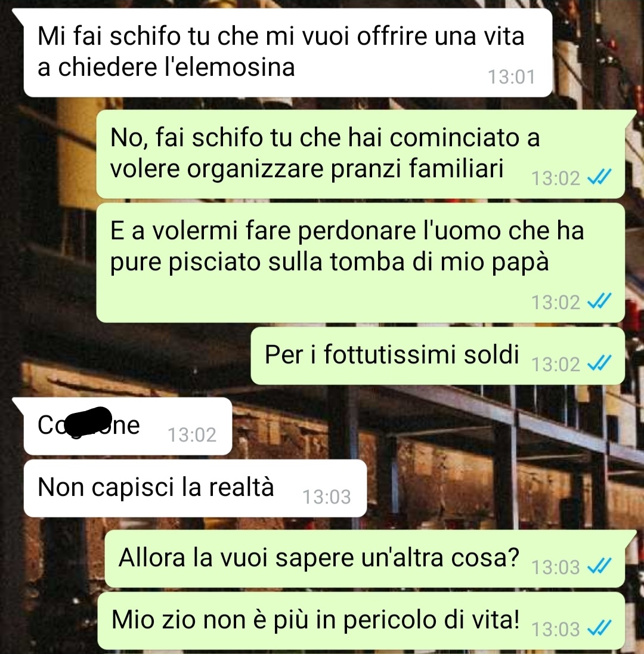Select the message 'E a volermi fare perdonare l'uomo'
Viewport: 644px width, 654px height.
(361, 263)
